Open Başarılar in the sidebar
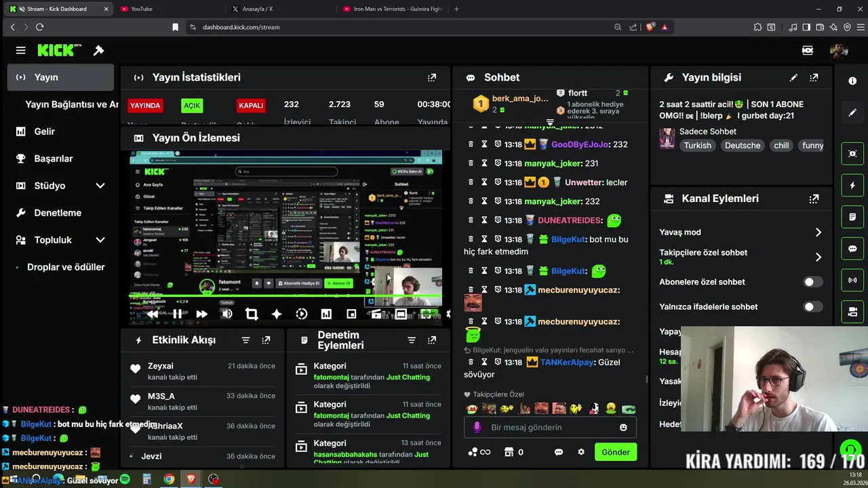This screenshot has width=868, height=488. click(61, 159)
